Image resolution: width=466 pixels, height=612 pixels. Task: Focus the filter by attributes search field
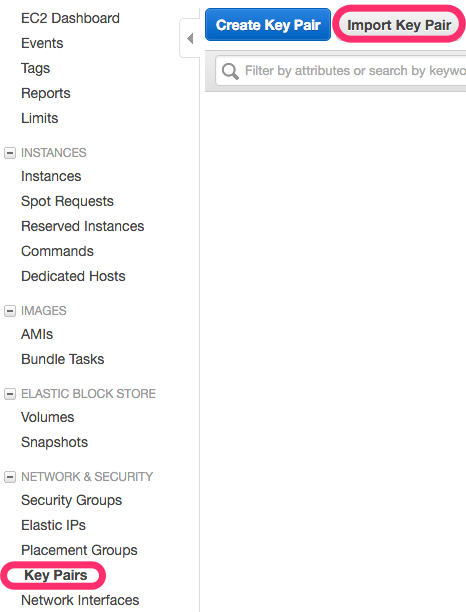[341, 71]
